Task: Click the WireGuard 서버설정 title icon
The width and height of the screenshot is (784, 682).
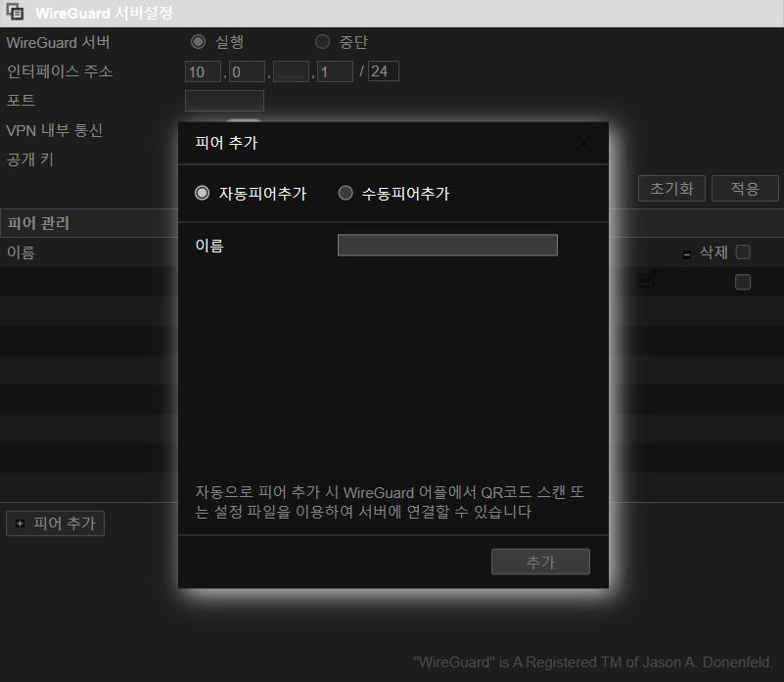Action: tap(16, 14)
